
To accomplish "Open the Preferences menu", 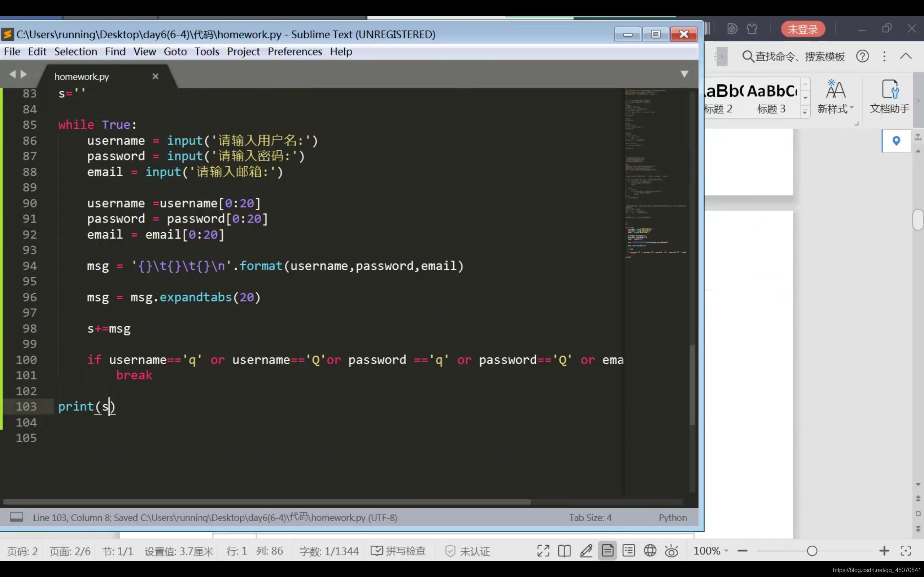I will tap(295, 52).
